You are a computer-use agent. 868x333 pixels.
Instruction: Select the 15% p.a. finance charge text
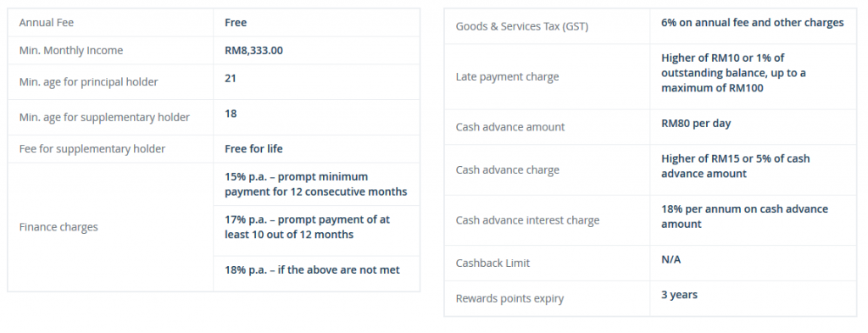tap(315, 184)
